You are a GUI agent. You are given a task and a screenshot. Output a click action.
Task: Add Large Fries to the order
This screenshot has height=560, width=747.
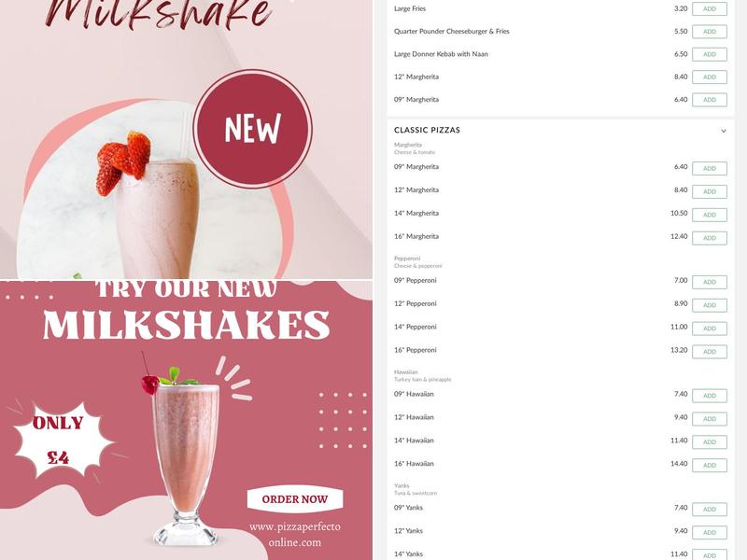(710, 9)
